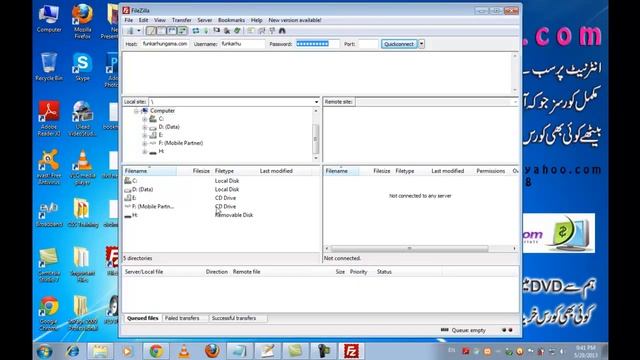Click the Cancel current operation icon
This screenshot has height=360, width=640.
click(217, 31)
